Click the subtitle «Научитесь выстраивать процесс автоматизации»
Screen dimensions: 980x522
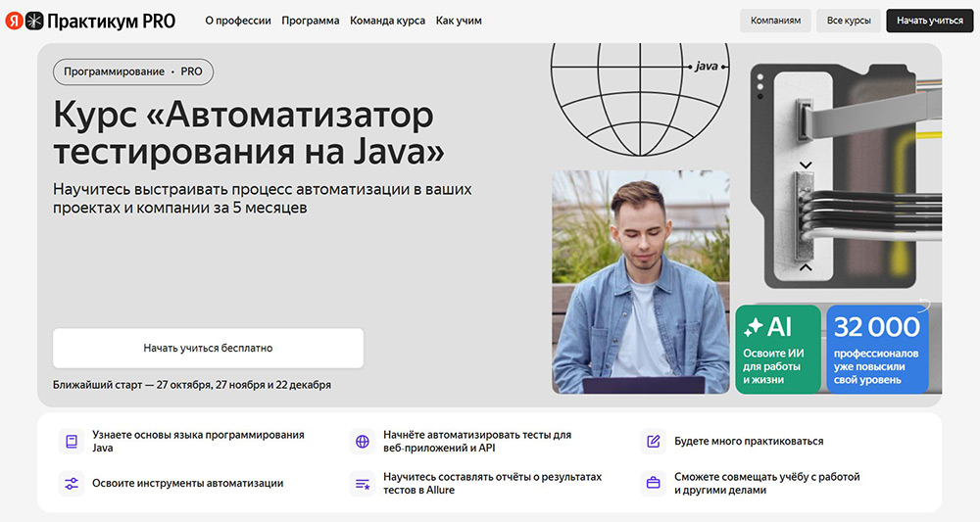(262, 198)
